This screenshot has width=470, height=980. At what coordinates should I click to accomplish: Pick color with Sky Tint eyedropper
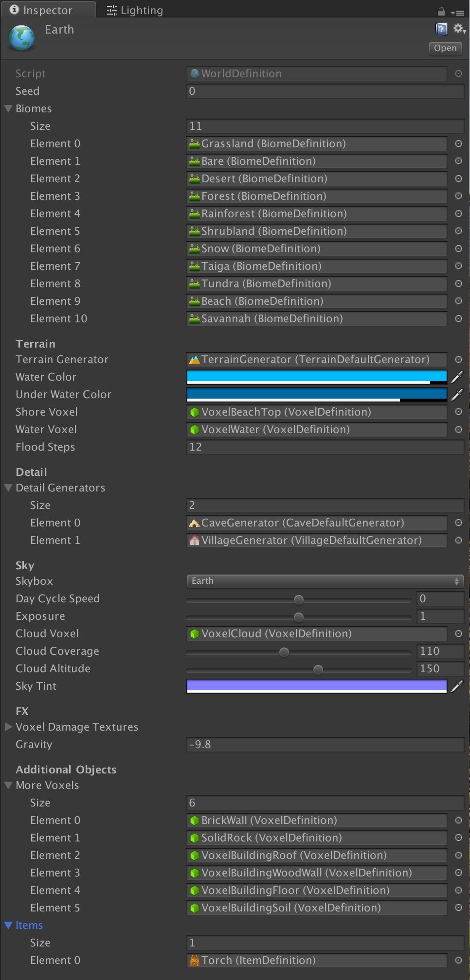pyautogui.click(x=457, y=686)
